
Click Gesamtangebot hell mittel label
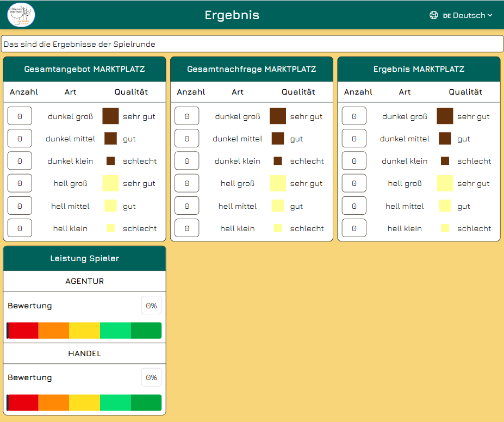pos(70,206)
